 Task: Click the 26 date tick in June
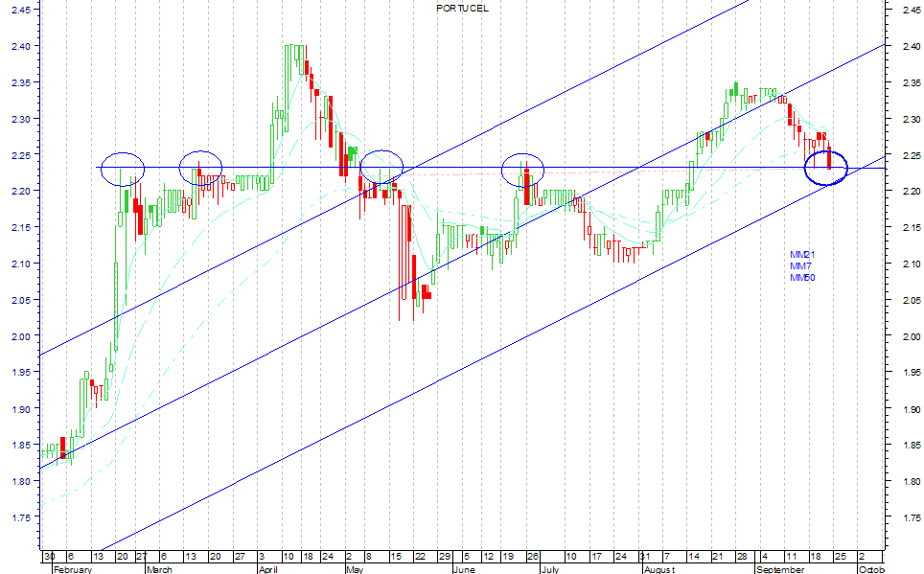(x=533, y=557)
